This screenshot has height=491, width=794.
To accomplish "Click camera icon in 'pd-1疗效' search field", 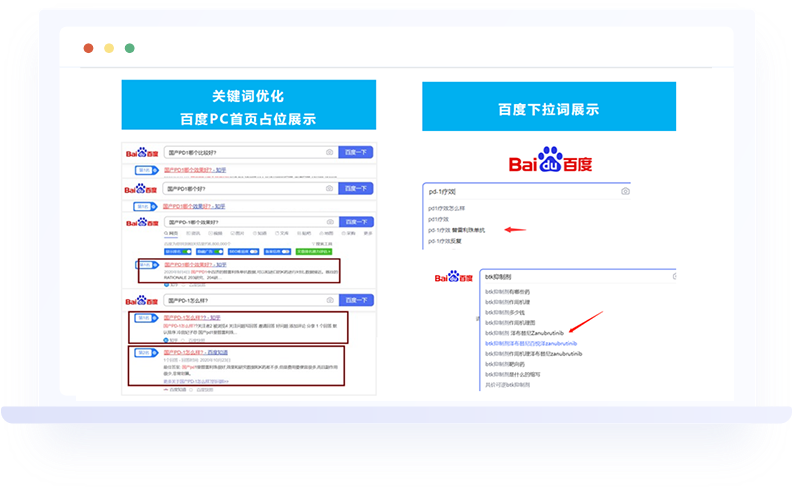I will (x=625, y=191).
